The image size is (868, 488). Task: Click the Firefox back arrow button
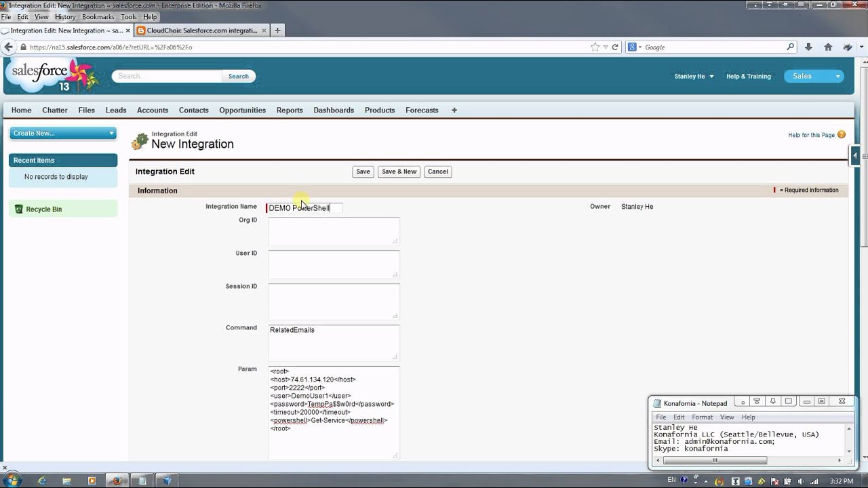coord(9,47)
